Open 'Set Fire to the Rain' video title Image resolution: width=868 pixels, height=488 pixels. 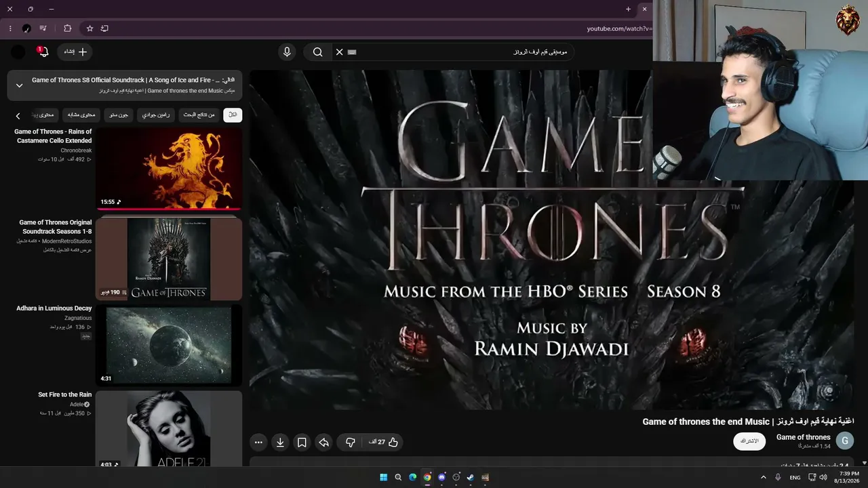coord(65,394)
